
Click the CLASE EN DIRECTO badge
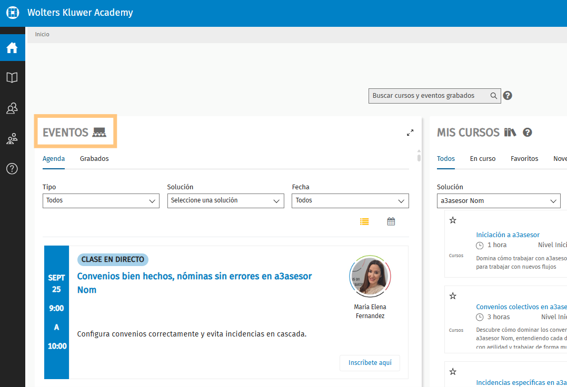point(113,259)
